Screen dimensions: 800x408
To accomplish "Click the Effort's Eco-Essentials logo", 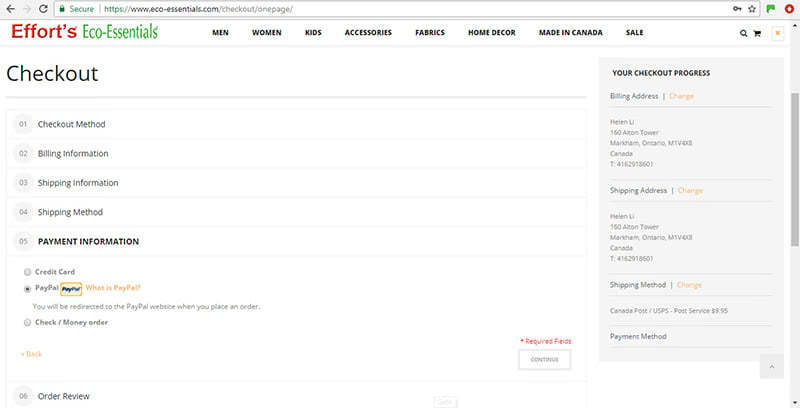I will click(x=84, y=32).
